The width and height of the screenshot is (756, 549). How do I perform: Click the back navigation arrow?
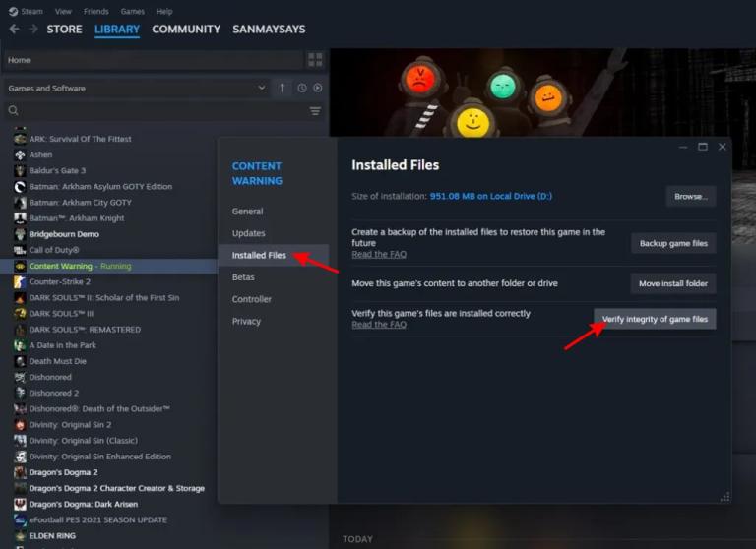pos(14,30)
